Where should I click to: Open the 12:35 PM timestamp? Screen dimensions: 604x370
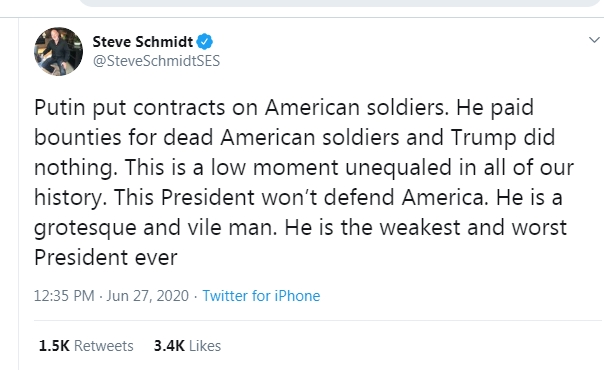point(64,296)
